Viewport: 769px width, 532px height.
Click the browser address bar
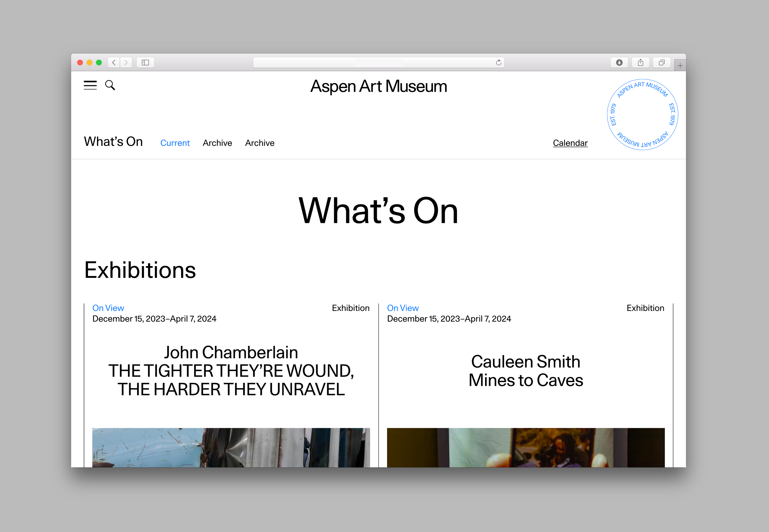[x=373, y=62]
